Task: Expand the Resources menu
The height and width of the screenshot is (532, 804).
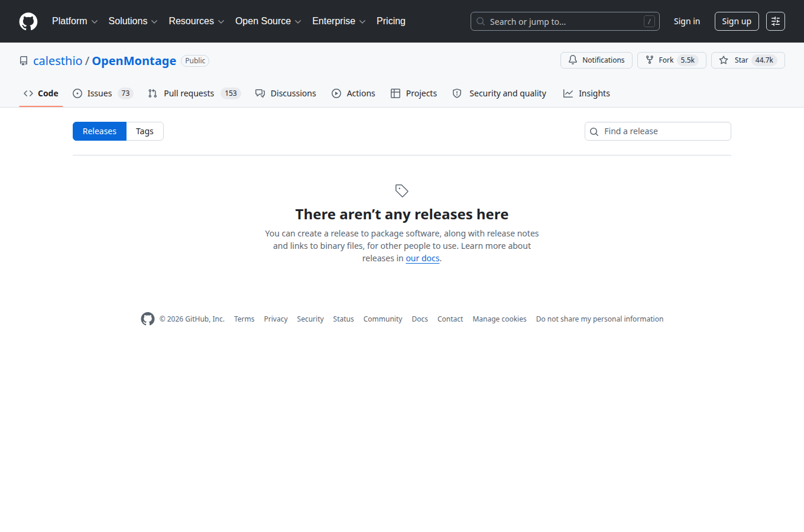Action: (x=196, y=21)
